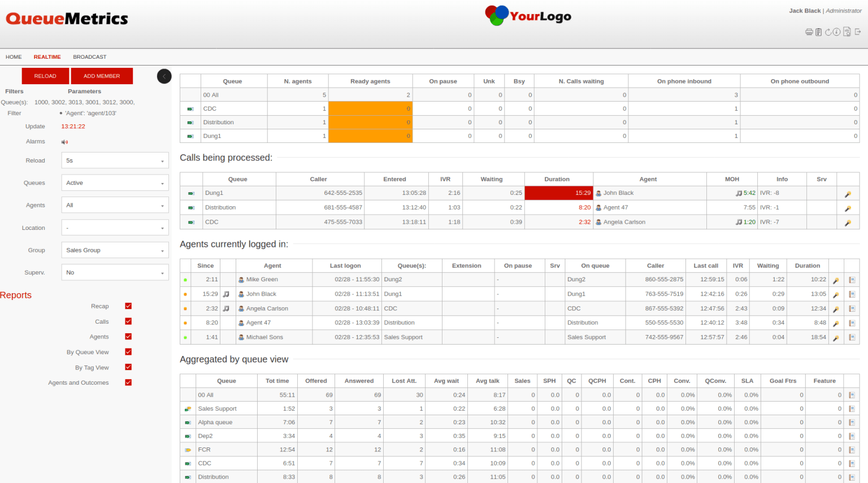Click the orange Ready agents cell for CDC
The width and height of the screenshot is (868, 483).
point(370,108)
